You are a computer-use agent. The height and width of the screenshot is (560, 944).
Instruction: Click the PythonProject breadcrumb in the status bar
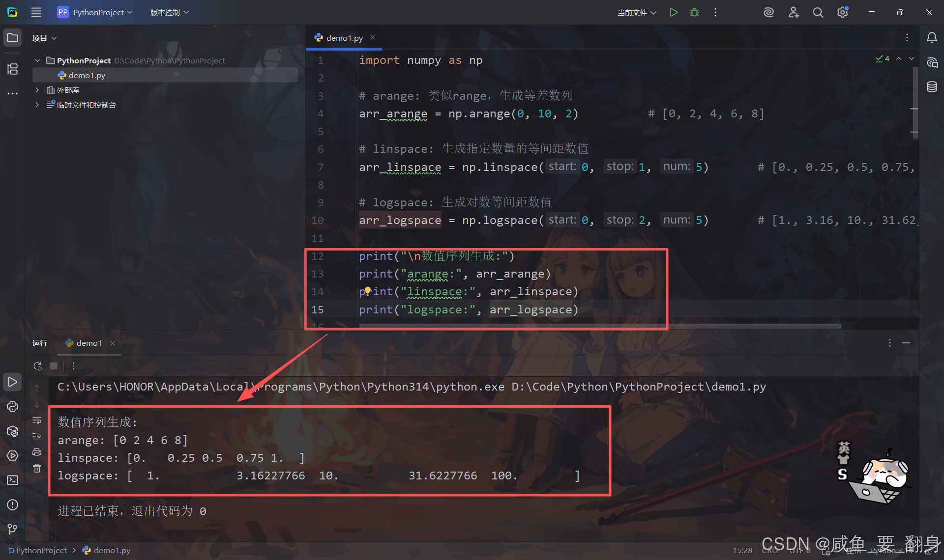point(41,550)
